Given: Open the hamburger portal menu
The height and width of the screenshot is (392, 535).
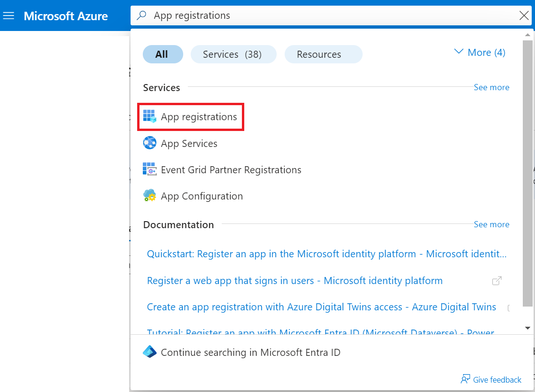Looking at the screenshot, I should tap(8, 16).
